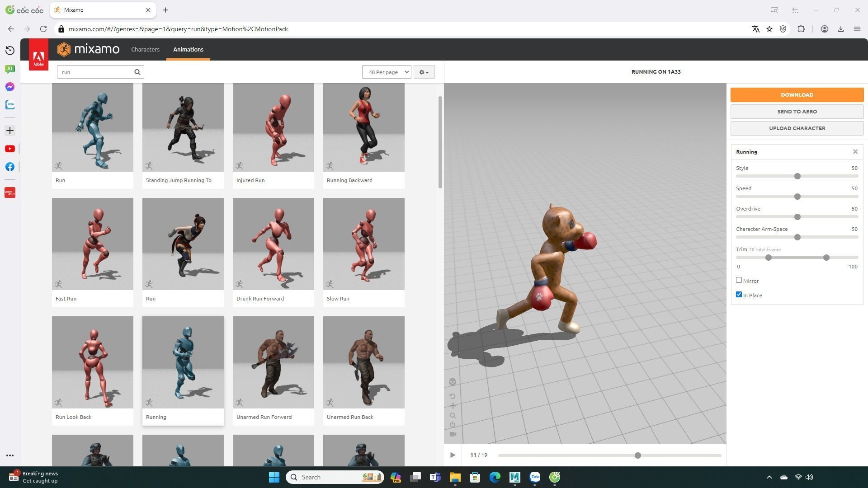Close the Mixamo browser tab
Image resolution: width=868 pixels, height=488 pixels.
pyautogui.click(x=148, y=10)
